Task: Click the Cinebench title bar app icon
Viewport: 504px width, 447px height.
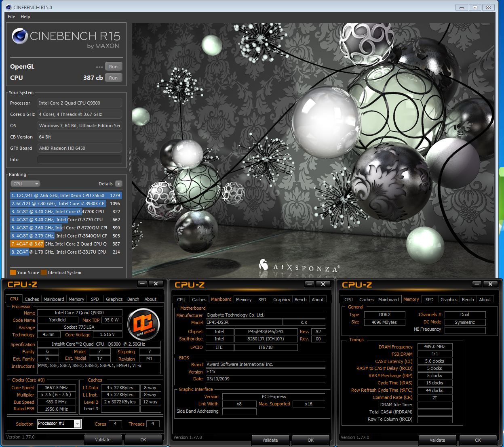Action: tap(8, 7)
